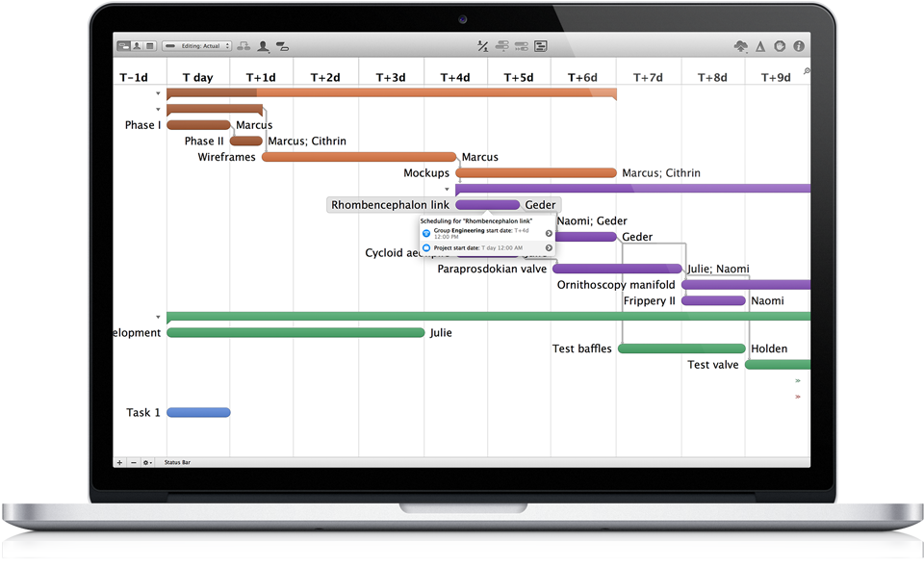Open the cloud publish/sync icon menu

click(x=741, y=46)
